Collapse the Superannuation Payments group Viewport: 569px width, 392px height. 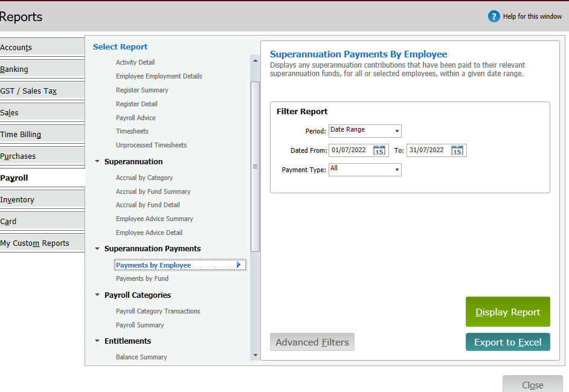click(x=97, y=248)
